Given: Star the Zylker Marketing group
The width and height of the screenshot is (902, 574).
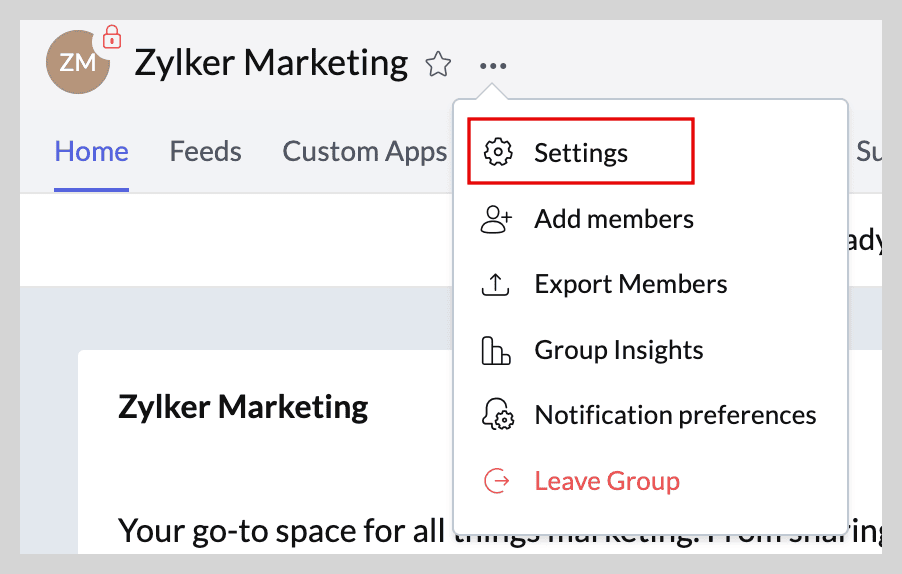Looking at the screenshot, I should tap(438, 66).
